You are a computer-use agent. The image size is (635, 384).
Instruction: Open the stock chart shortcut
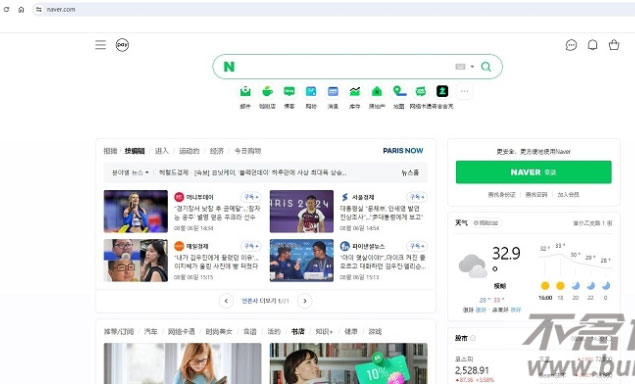point(355,92)
